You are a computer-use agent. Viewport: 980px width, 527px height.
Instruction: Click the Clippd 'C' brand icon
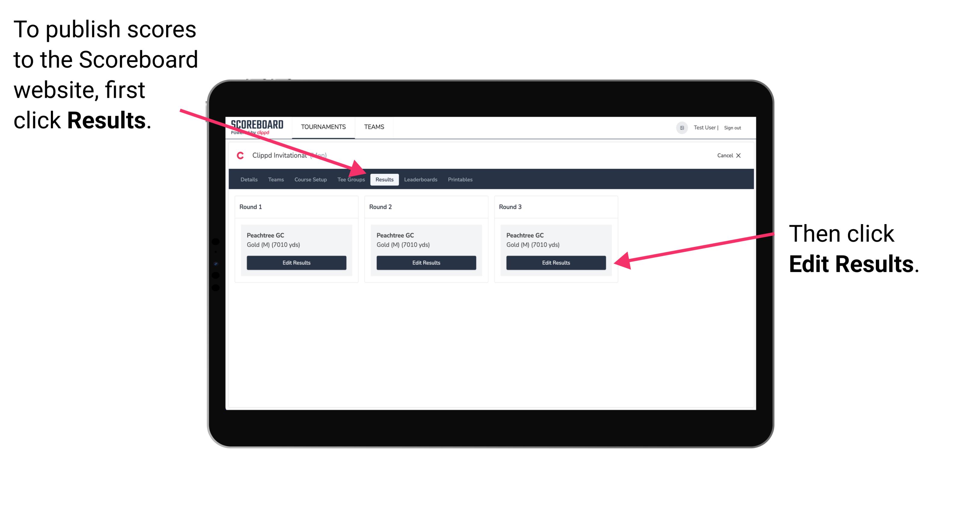pos(237,155)
